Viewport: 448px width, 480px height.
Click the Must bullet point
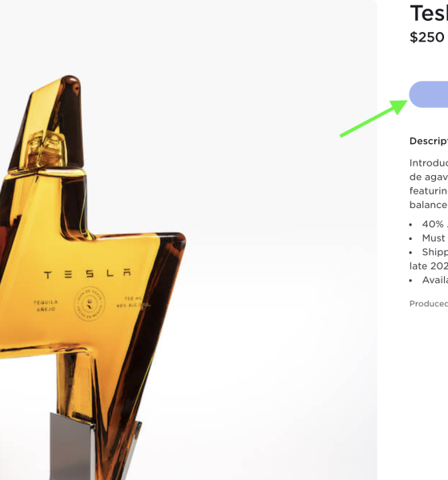click(429, 238)
